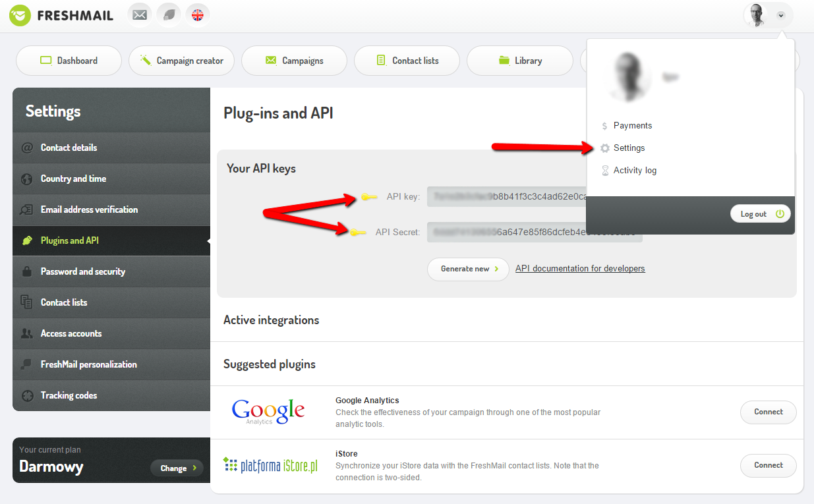Viewport: 814px width, 504px height.
Task: Click the Log out button
Action: pos(760,214)
